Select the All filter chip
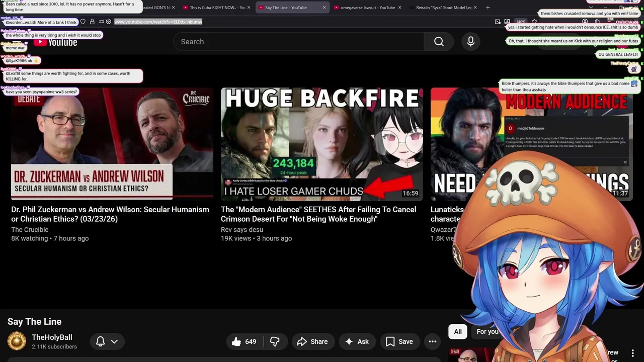The image size is (644, 362). tap(458, 331)
